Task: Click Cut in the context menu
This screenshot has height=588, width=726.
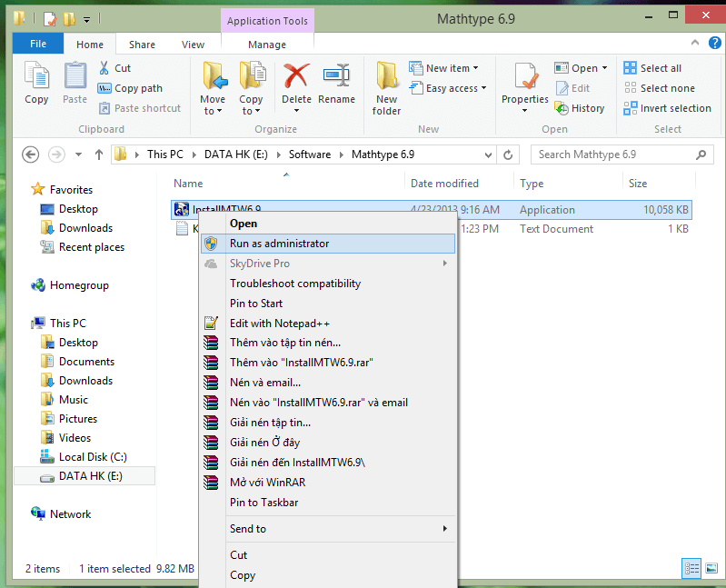Action: point(328,555)
